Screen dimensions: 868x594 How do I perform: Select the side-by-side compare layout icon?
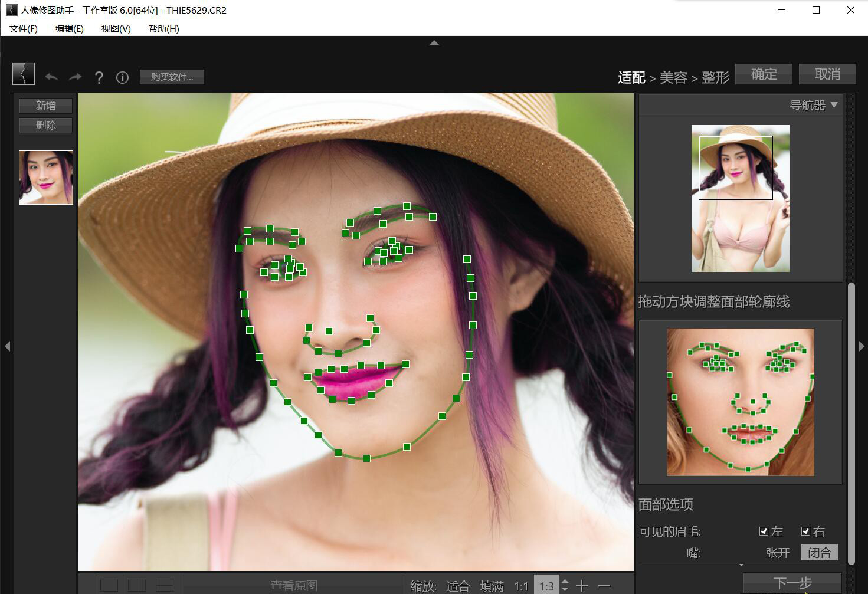click(137, 585)
